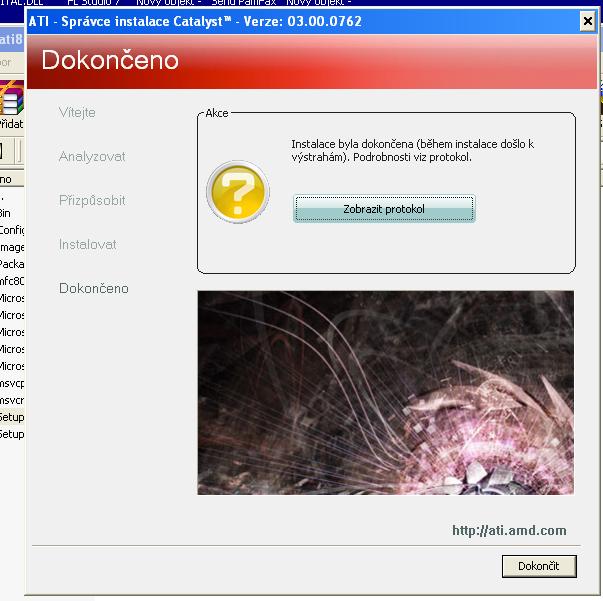Click the installer title bar text
This screenshot has width=603, height=601.
coord(195,21)
